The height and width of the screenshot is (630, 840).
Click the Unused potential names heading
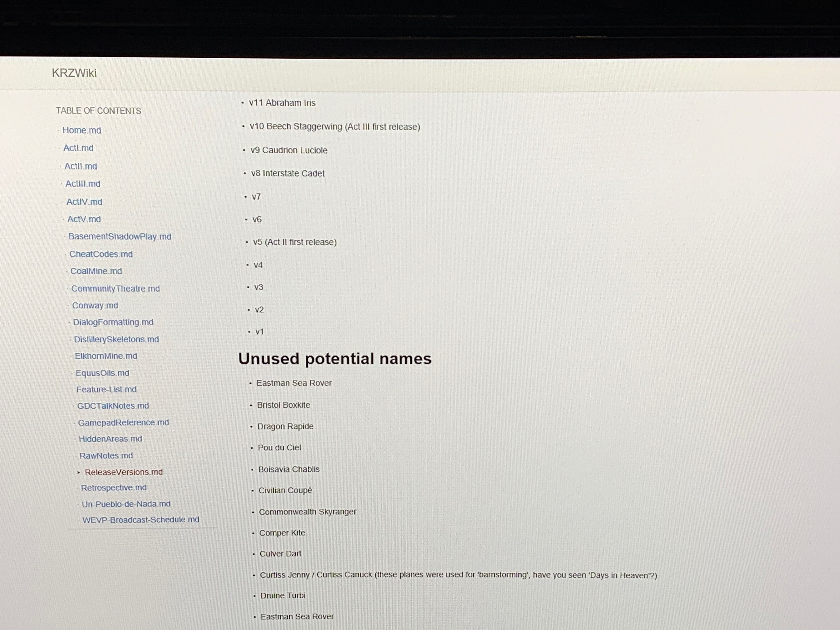(335, 359)
